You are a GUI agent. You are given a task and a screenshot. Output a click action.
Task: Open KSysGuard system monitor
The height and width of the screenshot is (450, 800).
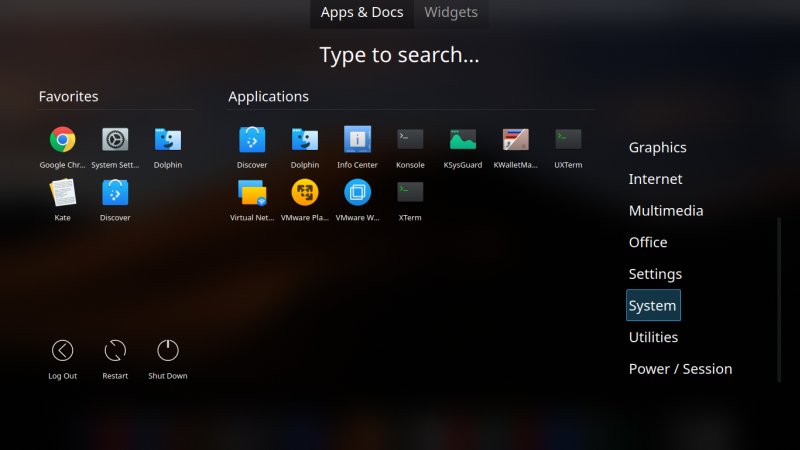[463, 140]
